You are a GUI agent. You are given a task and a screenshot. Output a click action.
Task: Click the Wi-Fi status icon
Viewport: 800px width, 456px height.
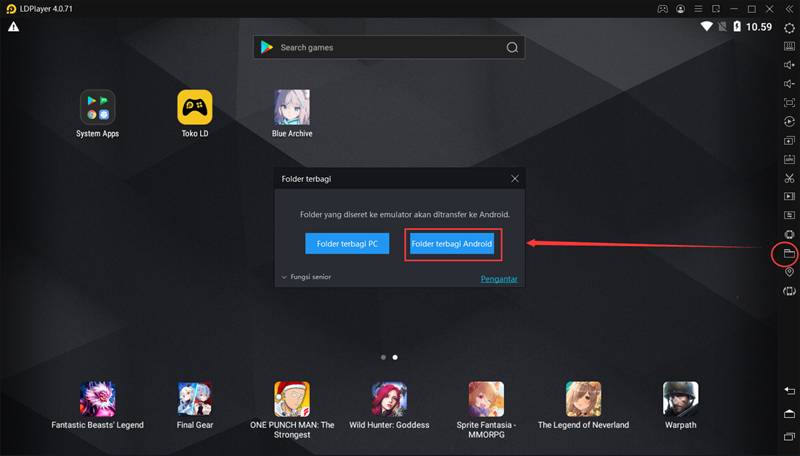point(707,27)
